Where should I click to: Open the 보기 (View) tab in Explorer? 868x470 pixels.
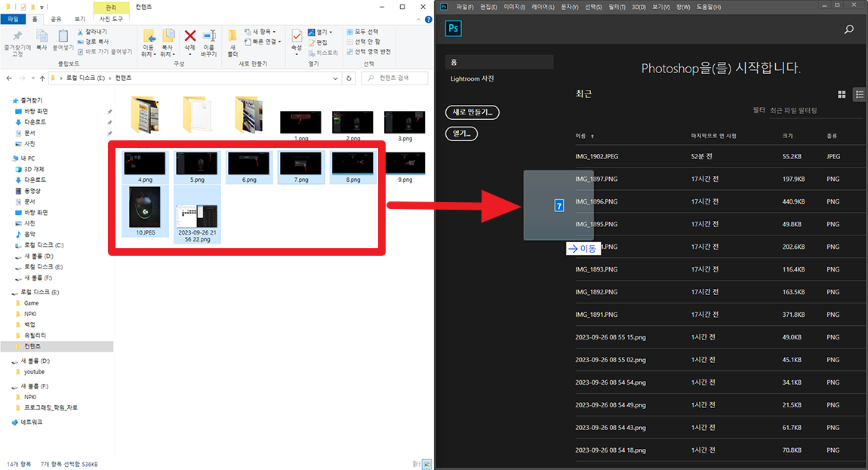pos(80,19)
